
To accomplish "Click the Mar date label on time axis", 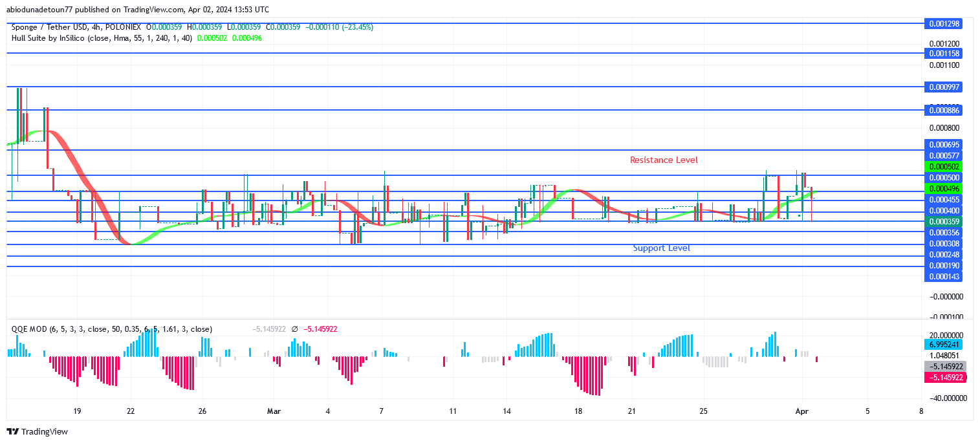I will (274, 411).
